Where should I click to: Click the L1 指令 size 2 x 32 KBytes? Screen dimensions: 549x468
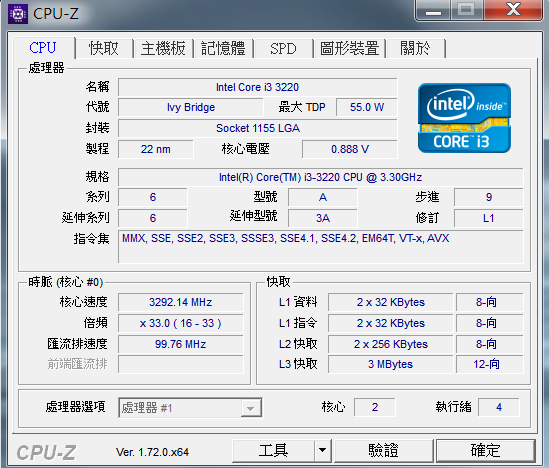point(391,323)
